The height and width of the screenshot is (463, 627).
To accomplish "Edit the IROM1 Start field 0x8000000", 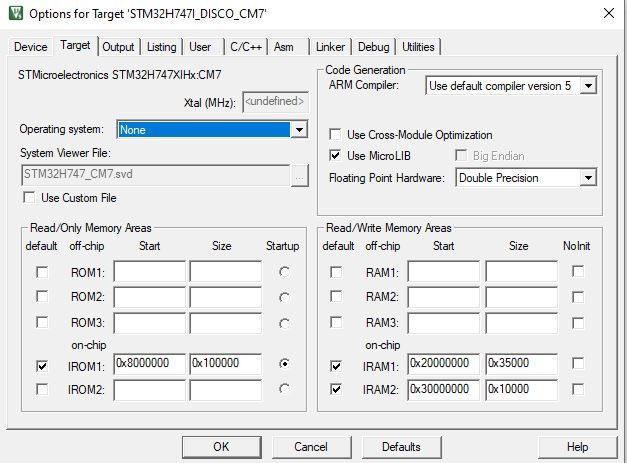I will (150, 363).
